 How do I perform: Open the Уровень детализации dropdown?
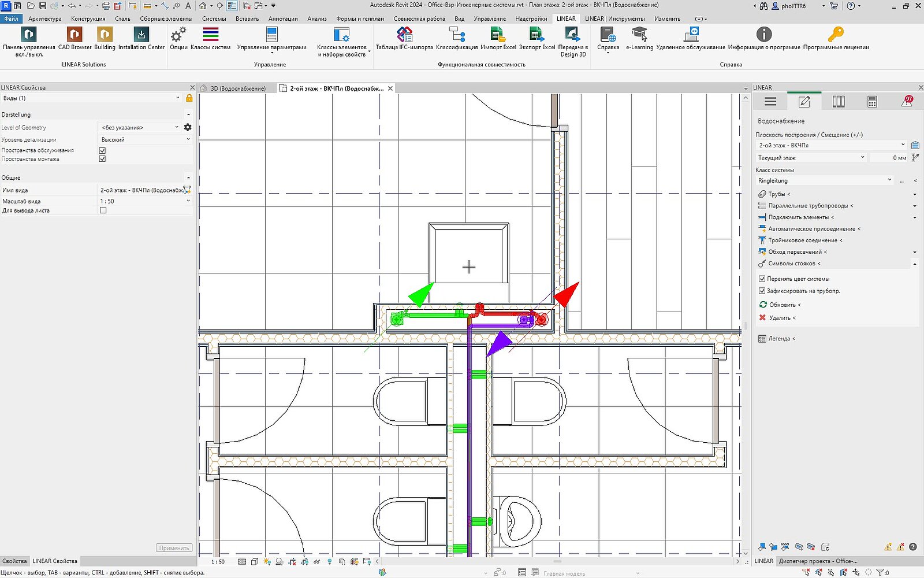[x=145, y=139]
